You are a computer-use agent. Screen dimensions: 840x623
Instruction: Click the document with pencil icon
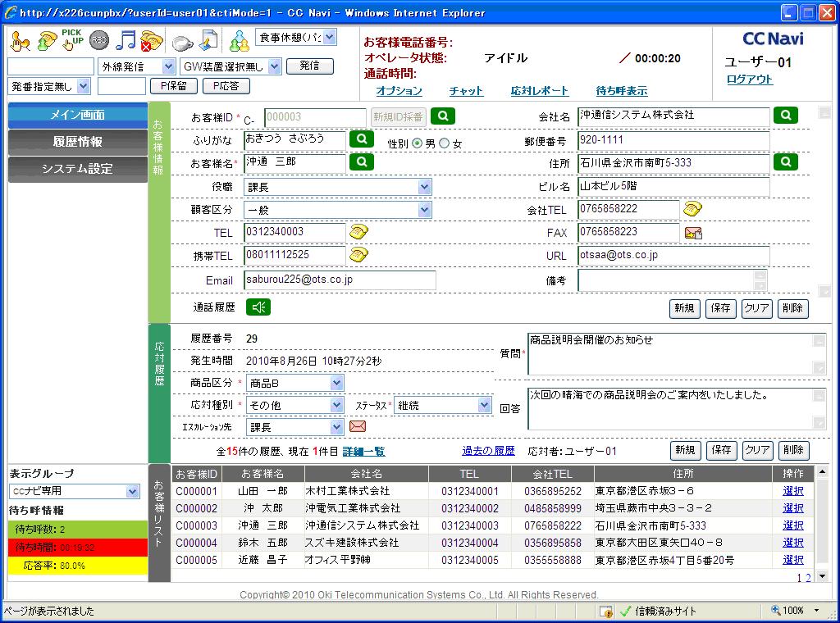pos(209,41)
